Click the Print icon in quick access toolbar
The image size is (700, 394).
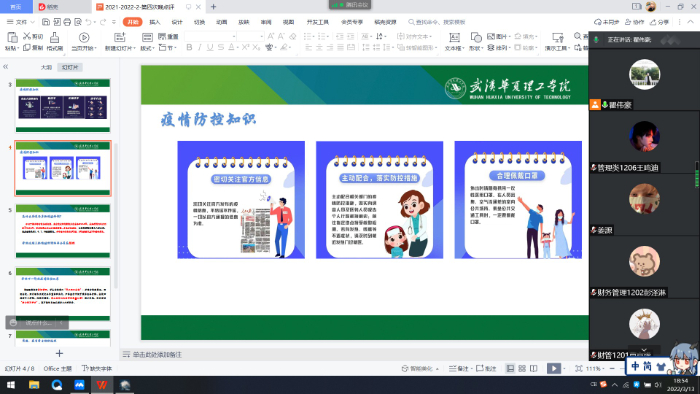(67, 22)
